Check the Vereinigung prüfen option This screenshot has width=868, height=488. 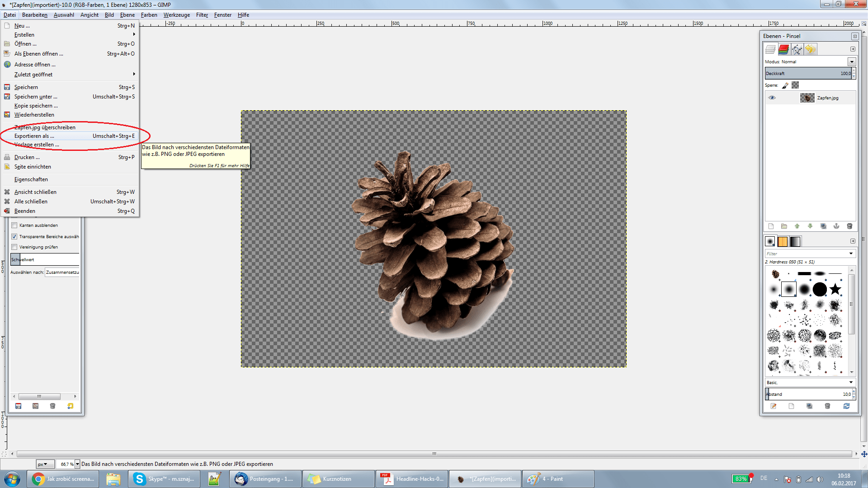pyautogui.click(x=14, y=247)
